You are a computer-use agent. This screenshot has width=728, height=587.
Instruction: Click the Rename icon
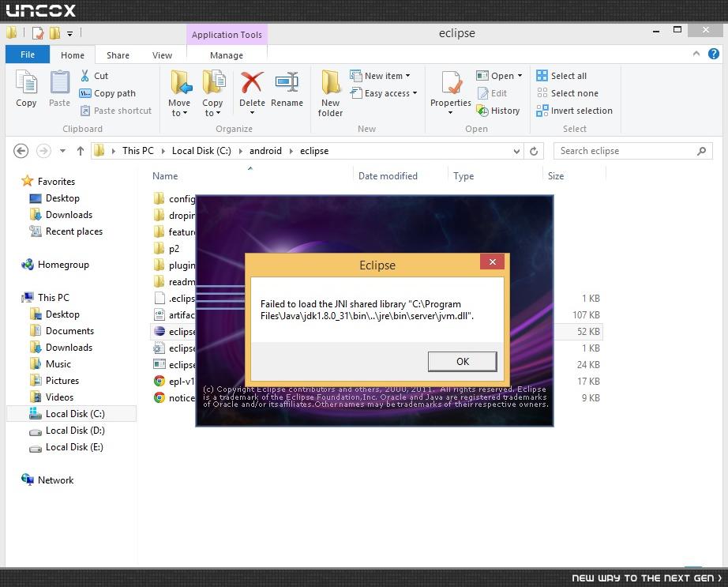click(287, 83)
